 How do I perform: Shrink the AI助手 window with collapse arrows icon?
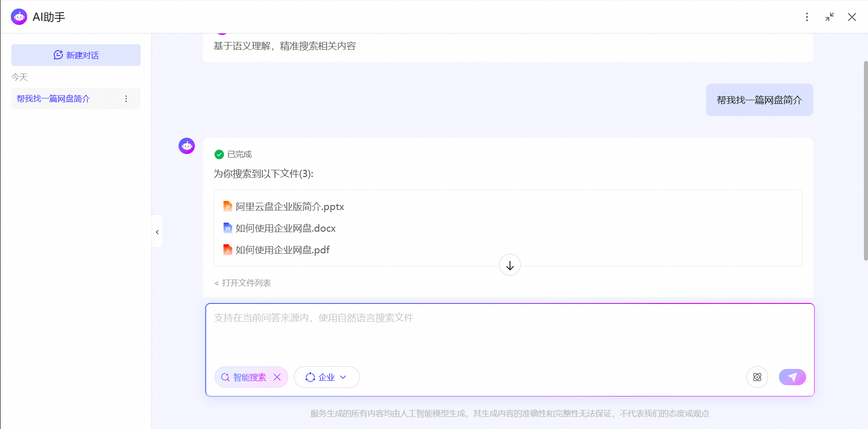coord(830,17)
